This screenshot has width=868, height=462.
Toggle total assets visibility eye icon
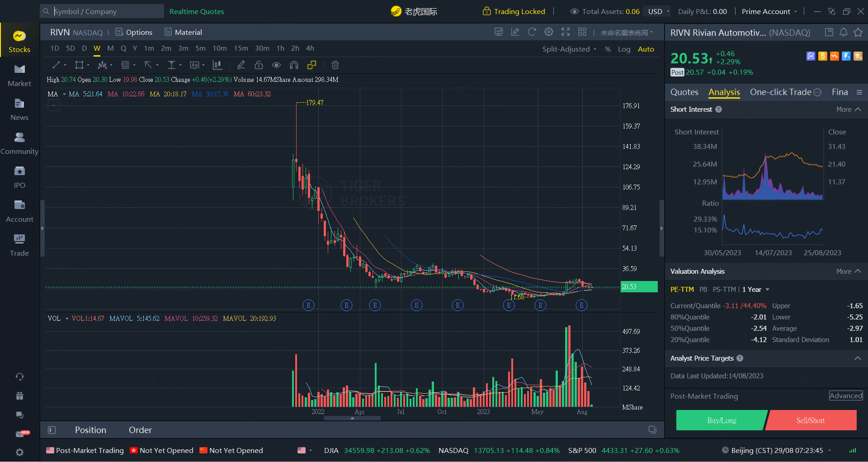click(574, 11)
